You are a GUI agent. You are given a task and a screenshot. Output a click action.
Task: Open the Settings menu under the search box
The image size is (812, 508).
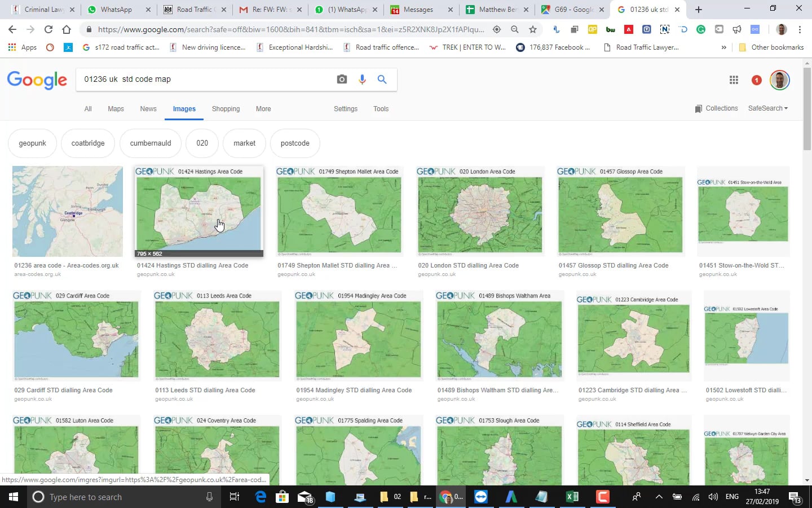pyautogui.click(x=346, y=109)
